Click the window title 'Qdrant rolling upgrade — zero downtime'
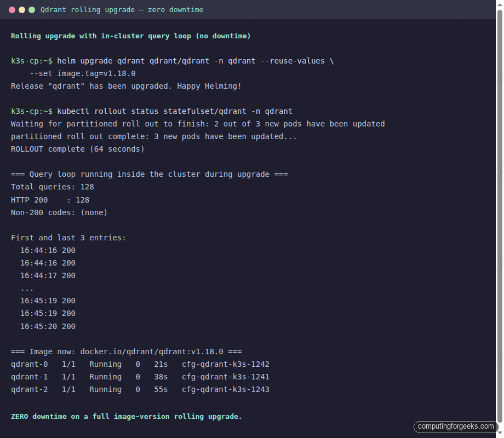This screenshot has width=504, height=438. (122, 10)
